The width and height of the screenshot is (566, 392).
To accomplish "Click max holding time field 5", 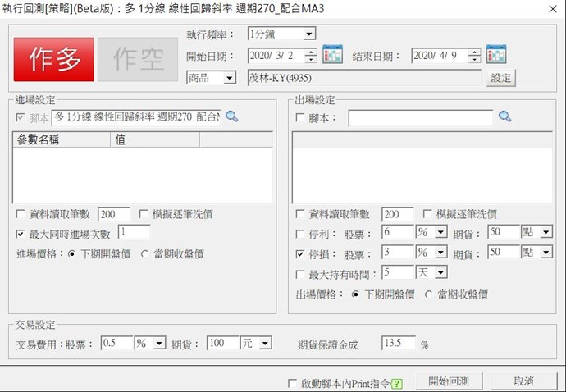I will (397, 272).
